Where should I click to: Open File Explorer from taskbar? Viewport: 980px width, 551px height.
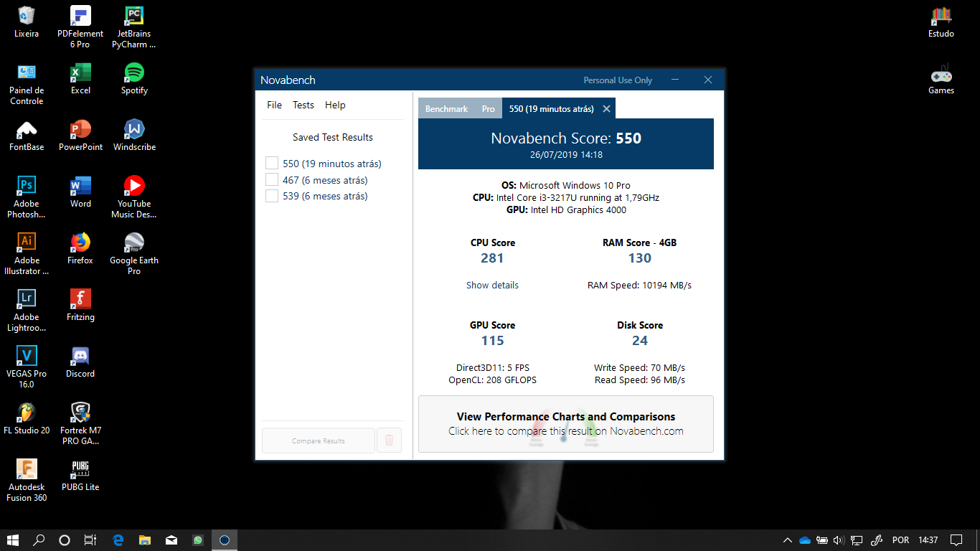(x=145, y=540)
